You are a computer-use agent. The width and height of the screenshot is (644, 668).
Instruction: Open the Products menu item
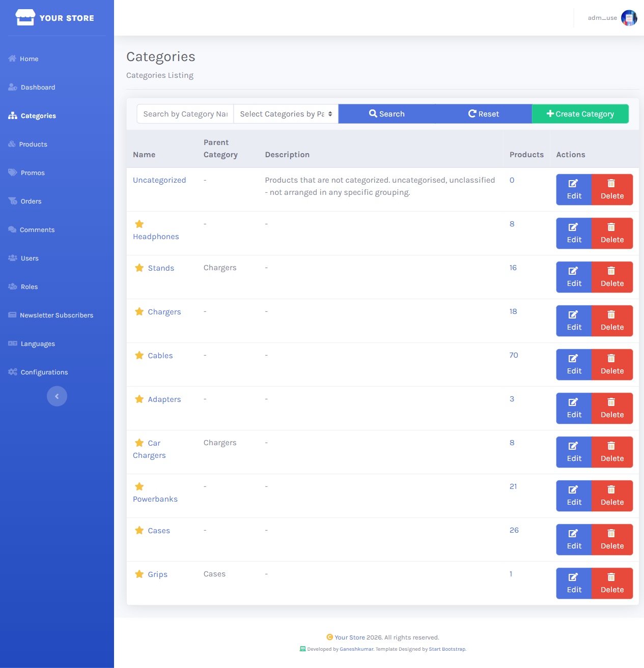(x=28, y=144)
